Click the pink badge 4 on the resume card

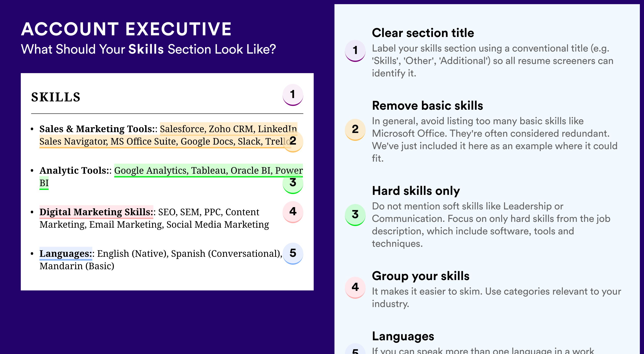pyautogui.click(x=293, y=212)
